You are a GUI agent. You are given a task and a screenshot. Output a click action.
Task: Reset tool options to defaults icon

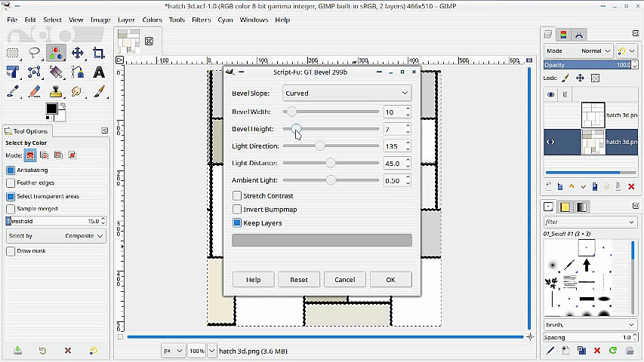click(x=93, y=350)
